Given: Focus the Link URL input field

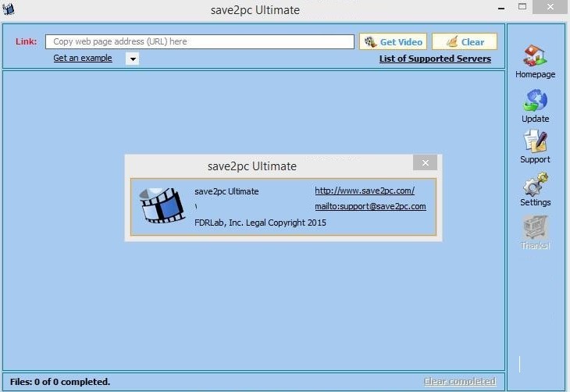Looking at the screenshot, I should coord(200,41).
